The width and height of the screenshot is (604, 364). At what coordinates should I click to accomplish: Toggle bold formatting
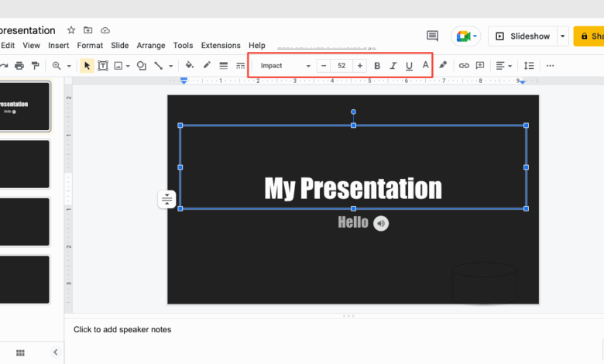coord(377,66)
